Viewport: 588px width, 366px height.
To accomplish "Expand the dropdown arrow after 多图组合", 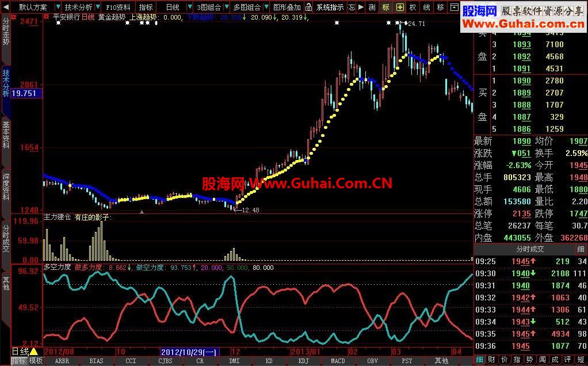I will tap(266, 7).
